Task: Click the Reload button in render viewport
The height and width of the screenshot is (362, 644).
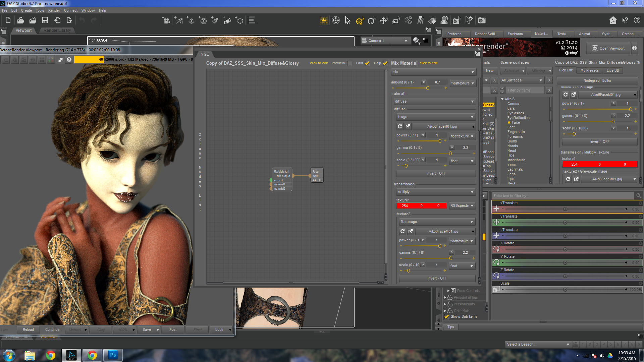Action: pyautogui.click(x=28, y=329)
